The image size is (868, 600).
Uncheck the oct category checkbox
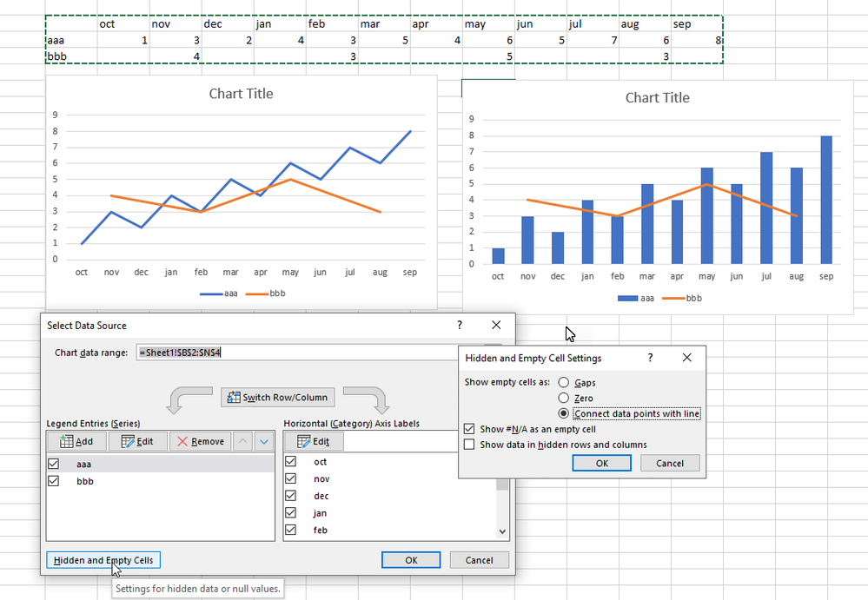(x=290, y=461)
